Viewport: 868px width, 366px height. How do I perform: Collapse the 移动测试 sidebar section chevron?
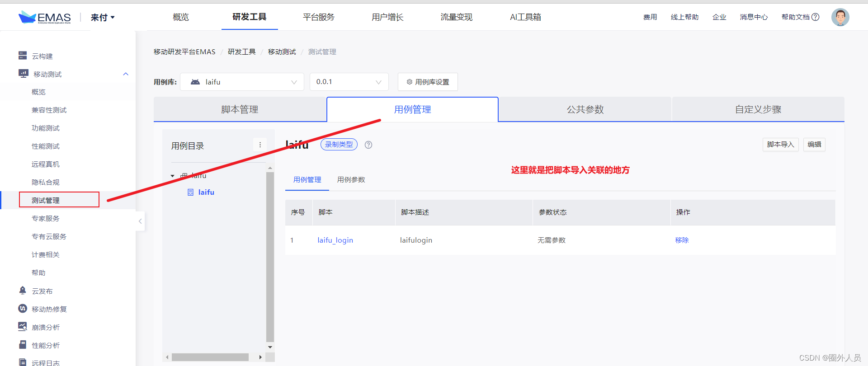click(126, 74)
